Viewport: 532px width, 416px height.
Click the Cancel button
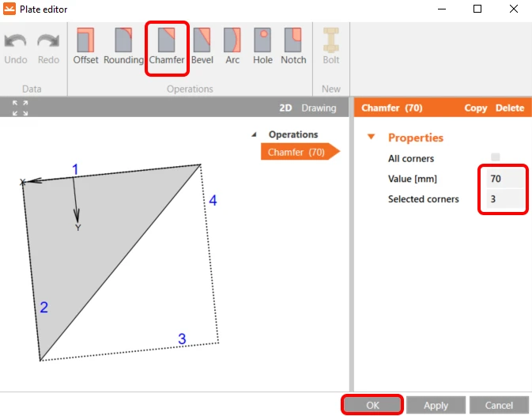(x=499, y=405)
